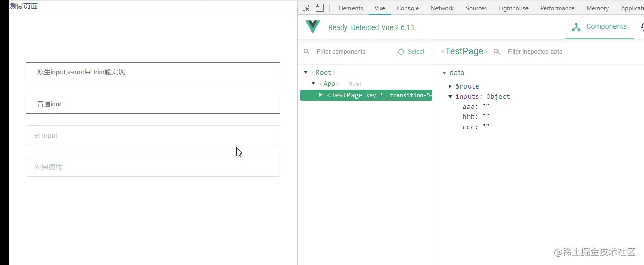Click the bbb property value

click(486, 117)
